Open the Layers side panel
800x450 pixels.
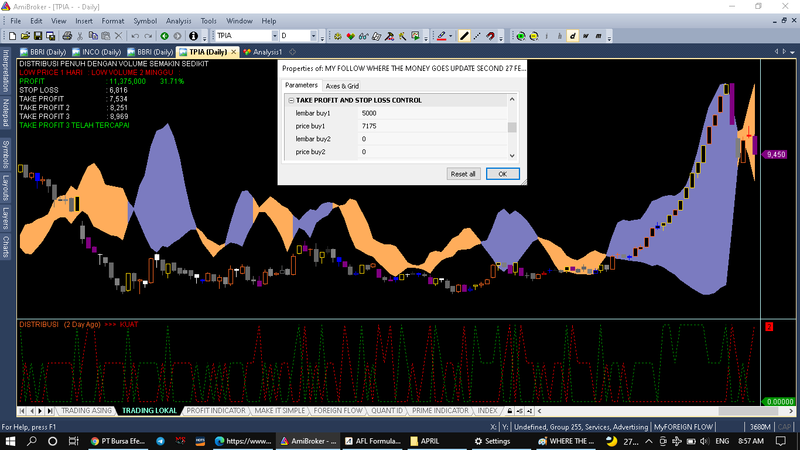click(x=6, y=218)
